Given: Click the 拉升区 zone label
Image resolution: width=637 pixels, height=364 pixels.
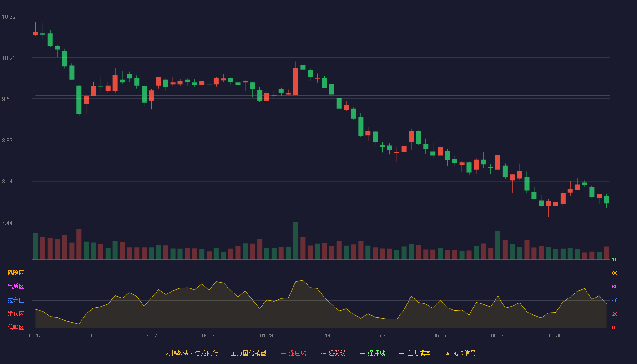Looking at the screenshot, I should tap(15, 300).
